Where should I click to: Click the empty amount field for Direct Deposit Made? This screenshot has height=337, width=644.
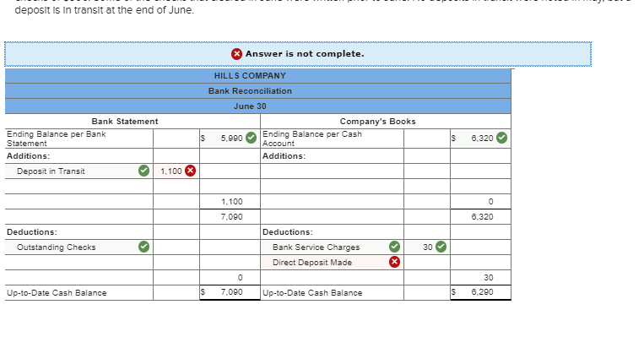(427, 262)
